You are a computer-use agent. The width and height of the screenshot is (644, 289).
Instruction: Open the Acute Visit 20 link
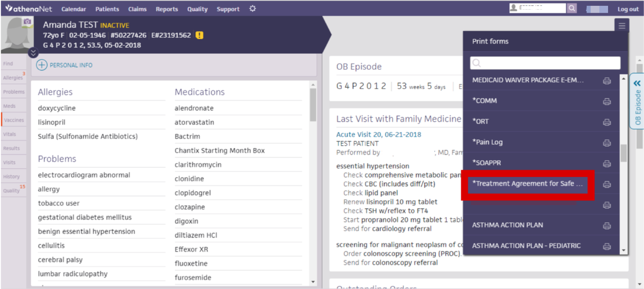click(x=378, y=134)
